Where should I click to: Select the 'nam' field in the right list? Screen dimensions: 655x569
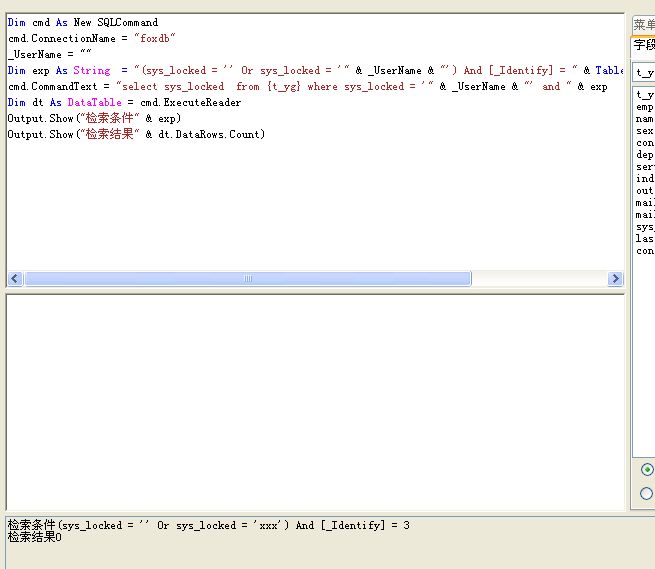tap(645, 119)
